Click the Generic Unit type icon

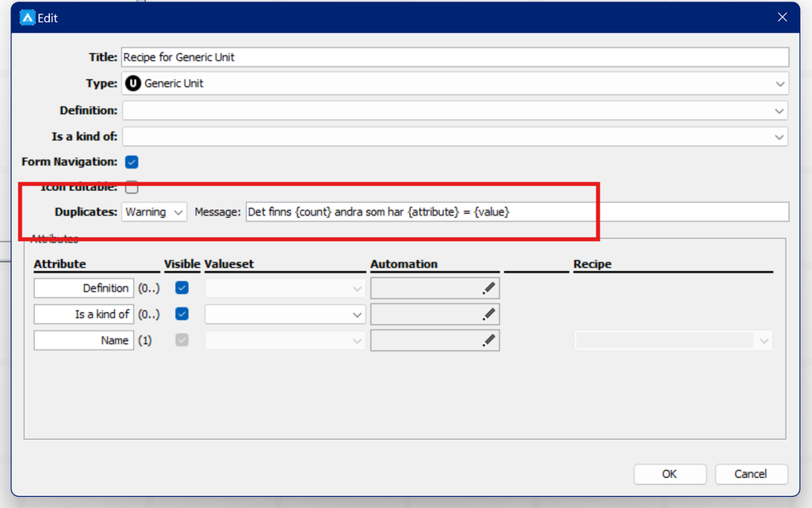(x=133, y=83)
